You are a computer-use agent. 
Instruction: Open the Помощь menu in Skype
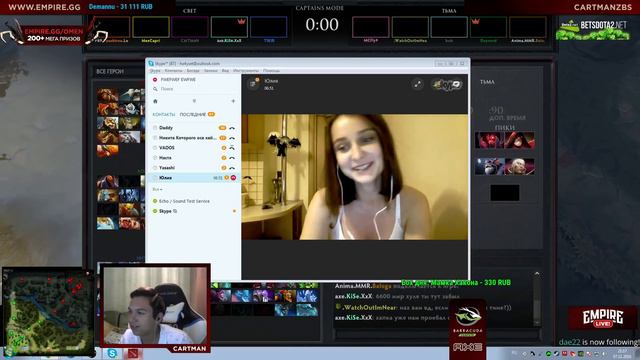click(x=271, y=71)
